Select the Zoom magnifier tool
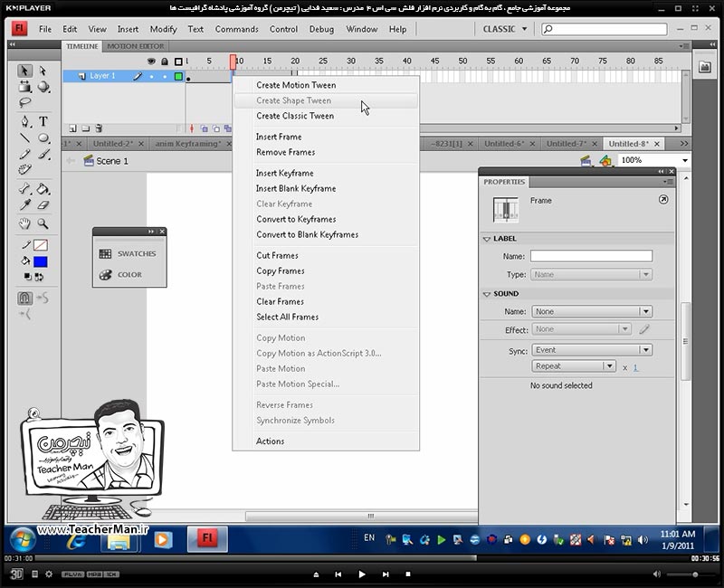 [43, 223]
